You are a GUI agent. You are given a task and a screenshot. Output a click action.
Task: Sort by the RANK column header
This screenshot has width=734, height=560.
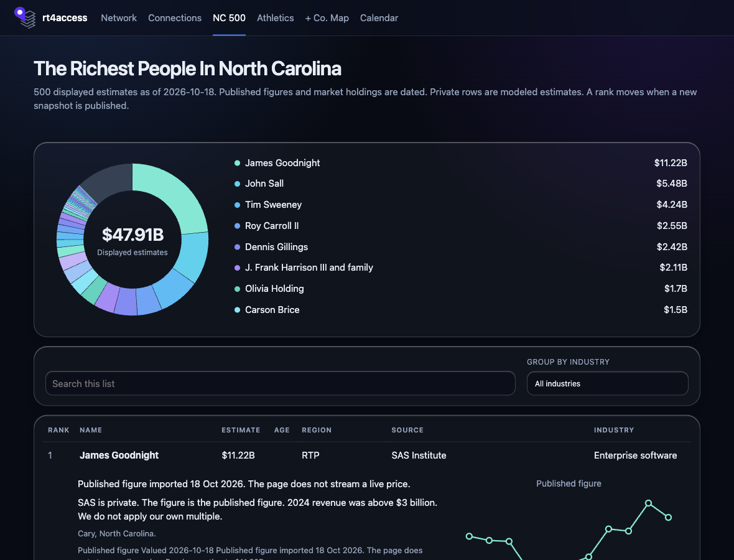58,430
